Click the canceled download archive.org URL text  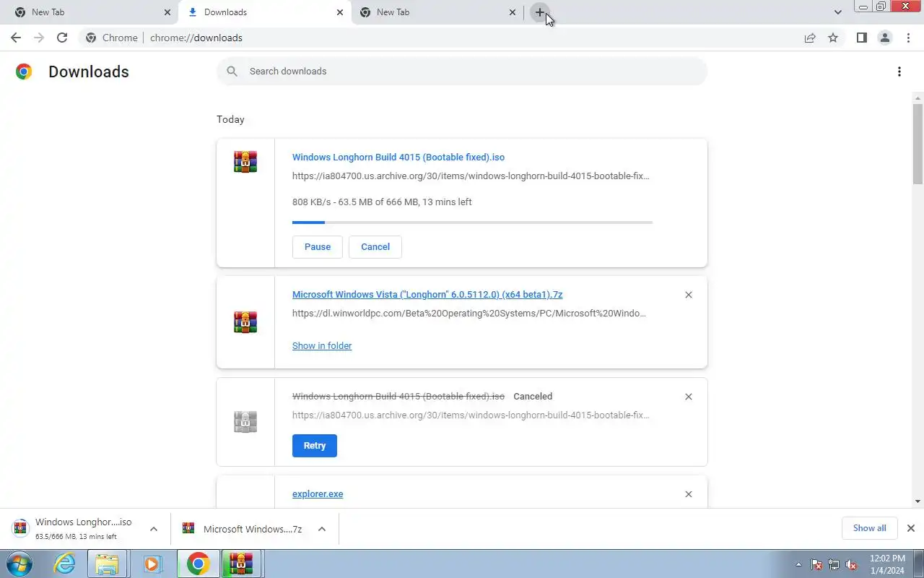[x=471, y=415]
